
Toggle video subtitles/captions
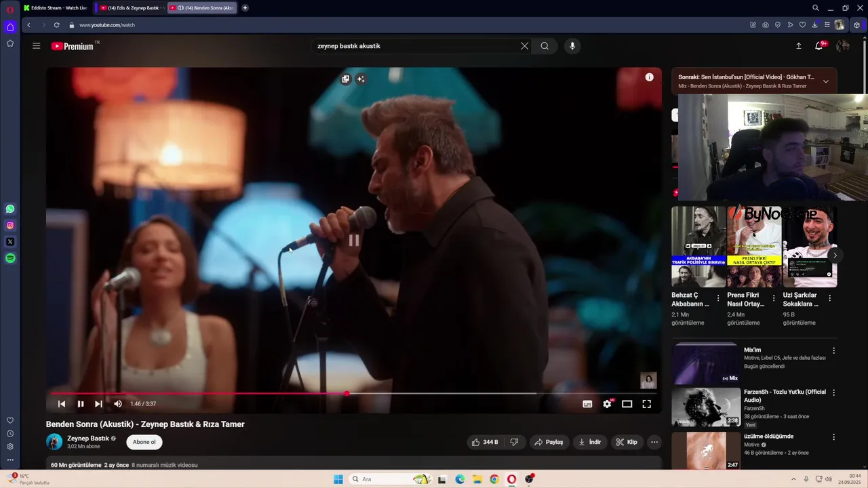(x=587, y=404)
